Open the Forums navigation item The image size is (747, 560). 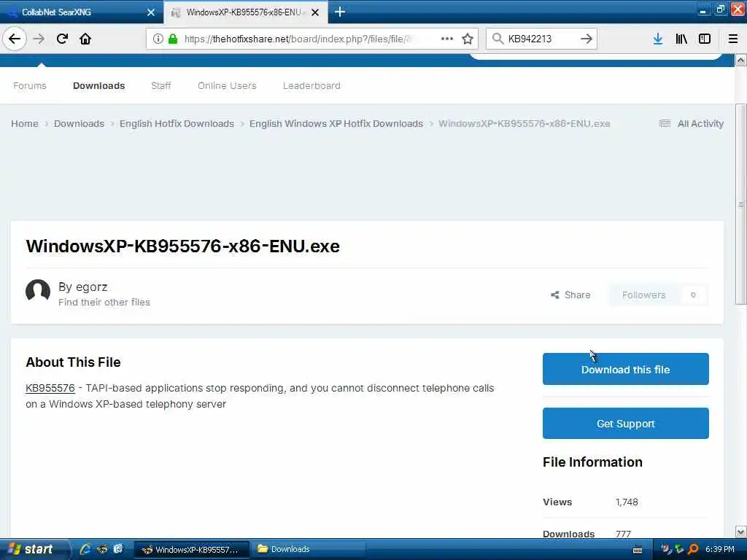click(x=30, y=86)
